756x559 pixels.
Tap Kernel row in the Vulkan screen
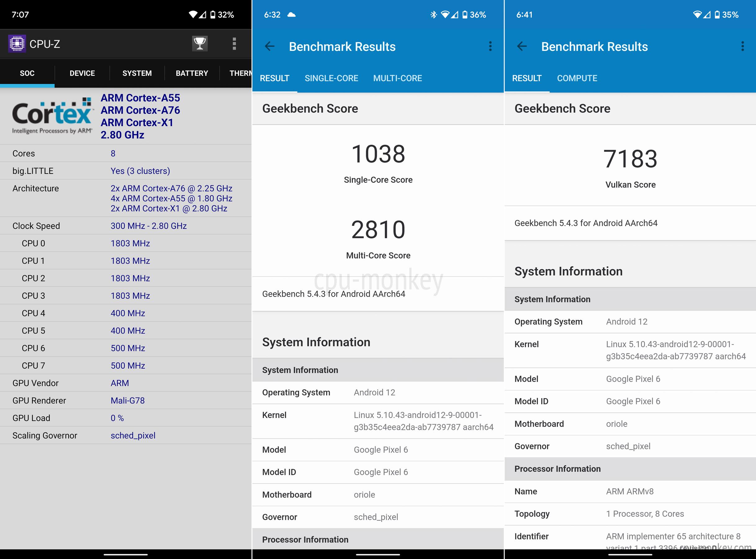[630, 350]
